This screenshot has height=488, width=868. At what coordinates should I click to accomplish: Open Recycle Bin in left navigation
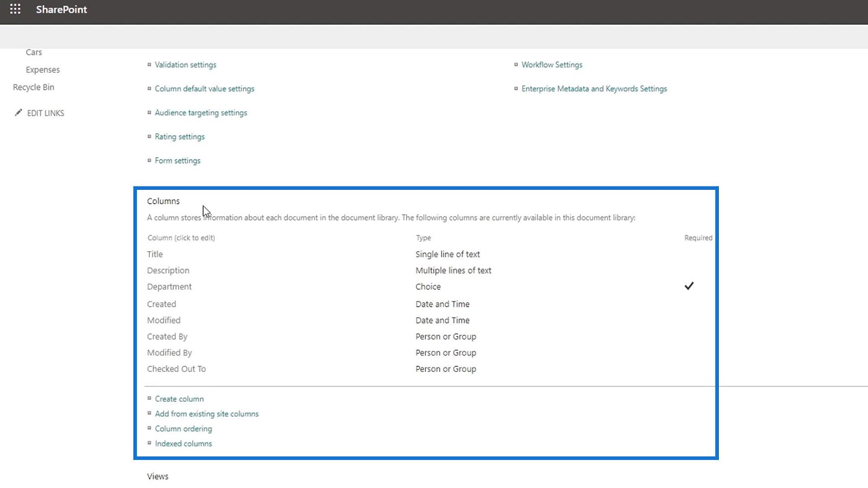click(x=34, y=87)
